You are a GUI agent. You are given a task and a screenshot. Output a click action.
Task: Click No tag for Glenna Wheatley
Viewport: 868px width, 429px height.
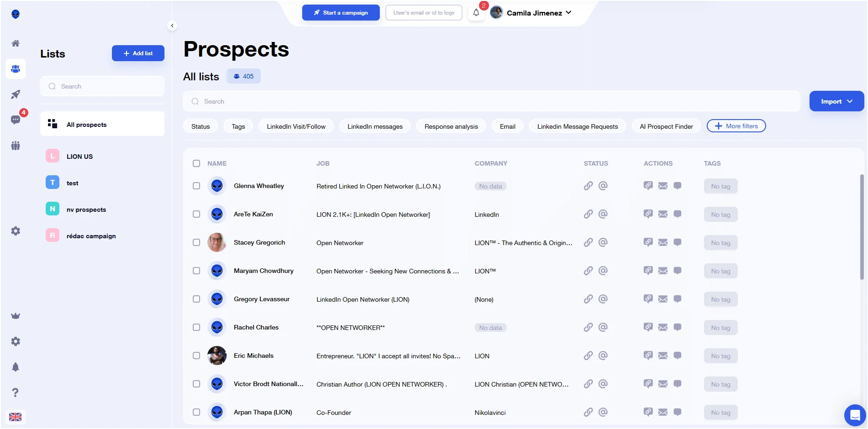tap(720, 186)
